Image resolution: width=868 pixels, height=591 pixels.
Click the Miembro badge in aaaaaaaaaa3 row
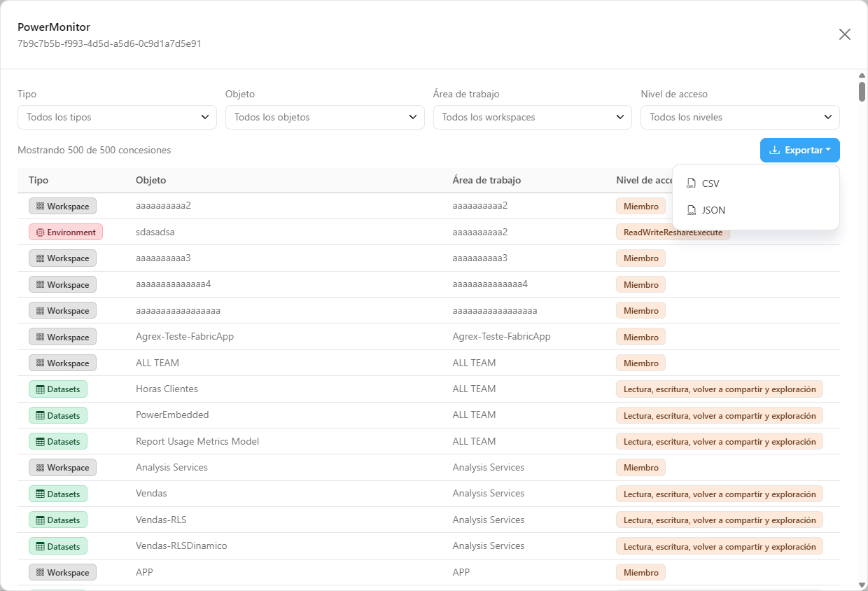click(640, 258)
